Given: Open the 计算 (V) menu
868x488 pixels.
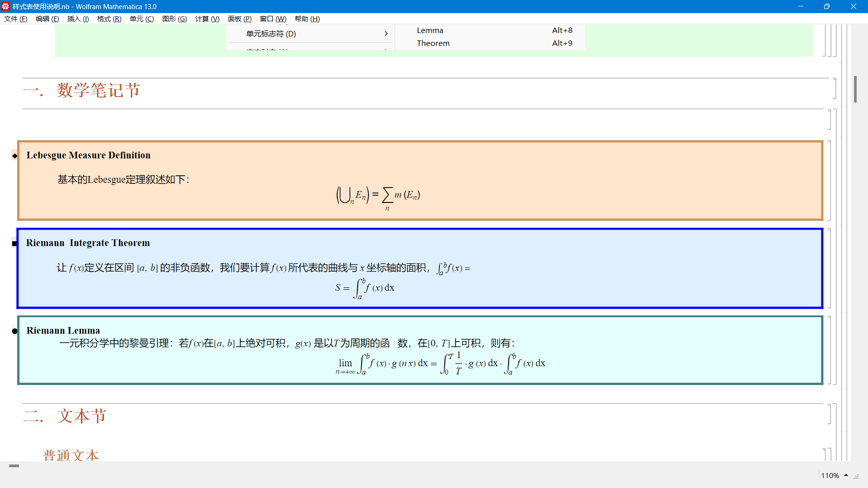Looking at the screenshot, I should tap(207, 19).
